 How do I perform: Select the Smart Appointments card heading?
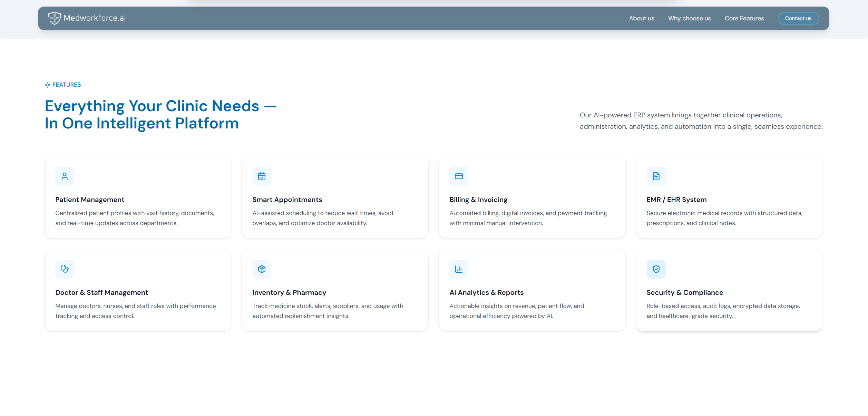[x=287, y=200]
